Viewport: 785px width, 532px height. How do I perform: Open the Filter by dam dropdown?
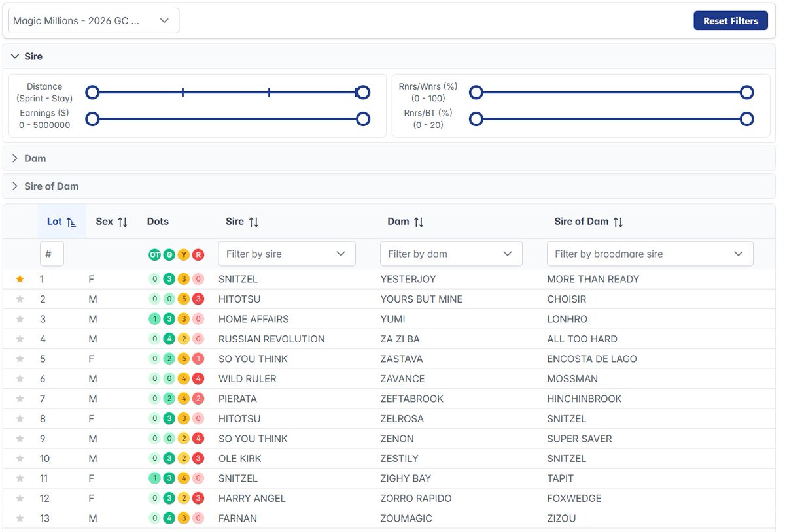click(451, 254)
